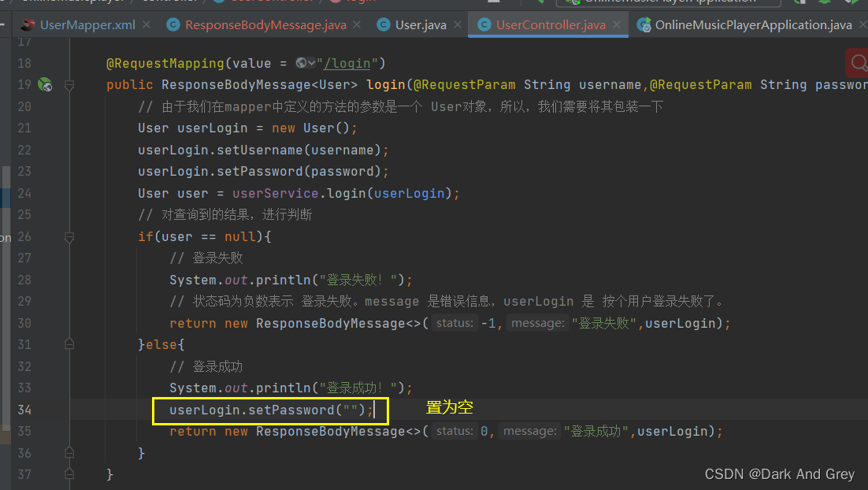The width and height of the screenshot is (868, 490).
Task: Open the ResponseBodyMessage.java tab
Action: [265, 25]
